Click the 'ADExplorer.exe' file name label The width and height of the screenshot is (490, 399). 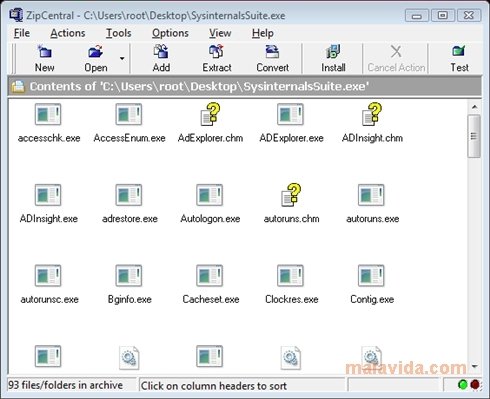[291, 138]
